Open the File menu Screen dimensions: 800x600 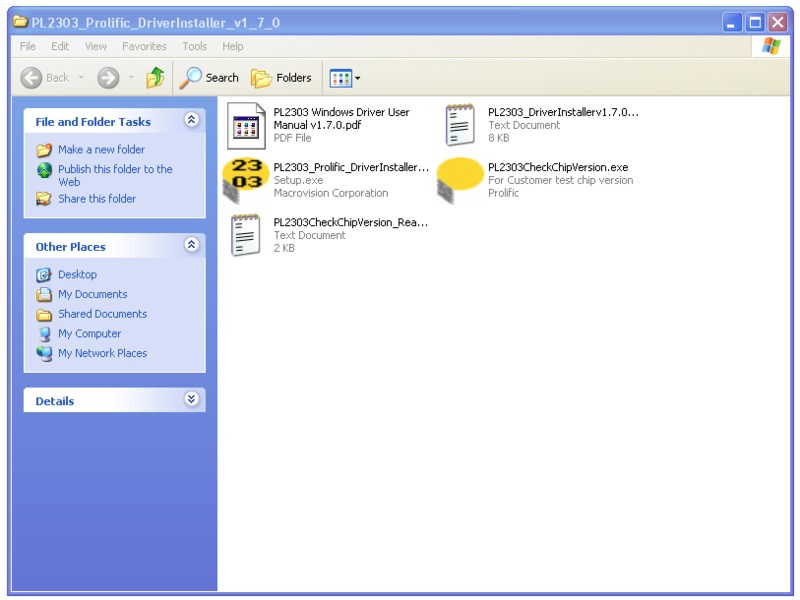point(28,46)
